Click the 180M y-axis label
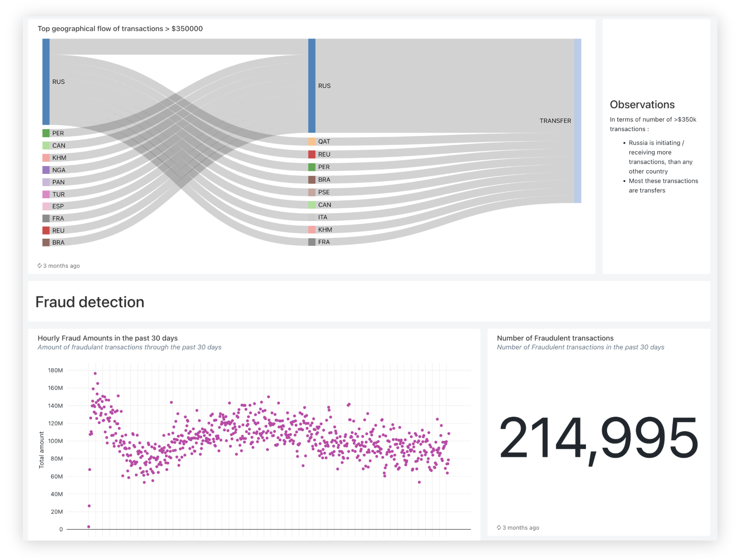The height and width of the screenshot is (560, 738). tap(55, 370)
